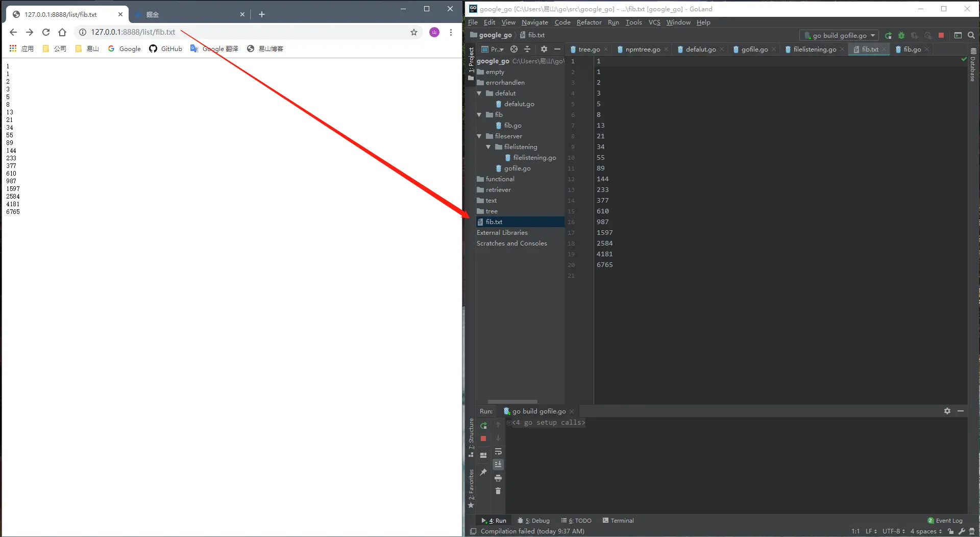Viewport: 980px width, 537px height.
Task: Click the wrench icon in GoLand status bar
Action: coord(962,531)
